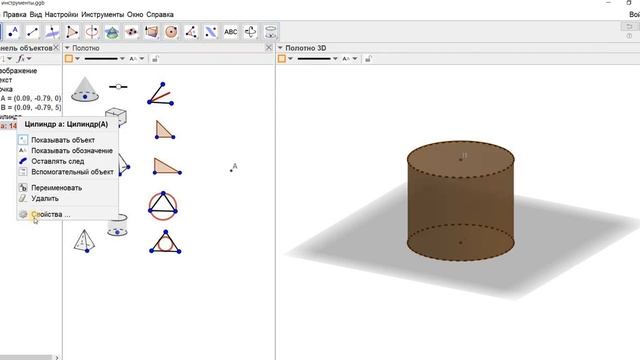This screenshot has height=360, width=640.
Task: Click the horizontal scrollbar of objects panel
Action: point(26,358)
